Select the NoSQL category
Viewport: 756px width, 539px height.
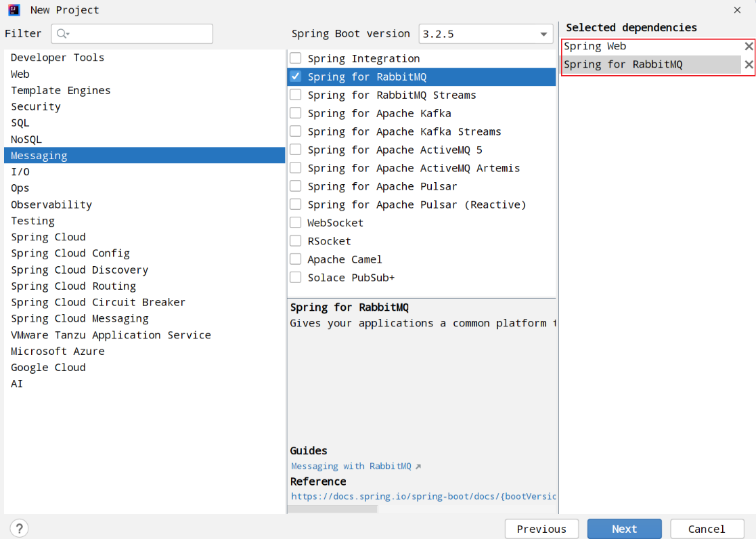tap(145, 139)
